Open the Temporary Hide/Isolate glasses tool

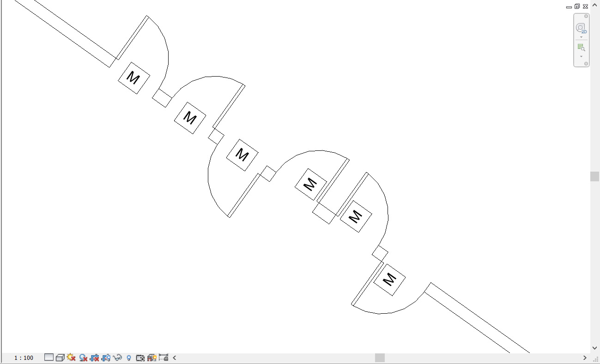pos(117,358)
